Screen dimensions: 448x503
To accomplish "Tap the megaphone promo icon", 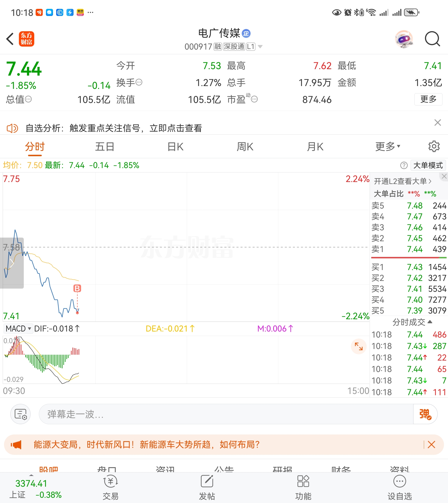I will 16,445.
